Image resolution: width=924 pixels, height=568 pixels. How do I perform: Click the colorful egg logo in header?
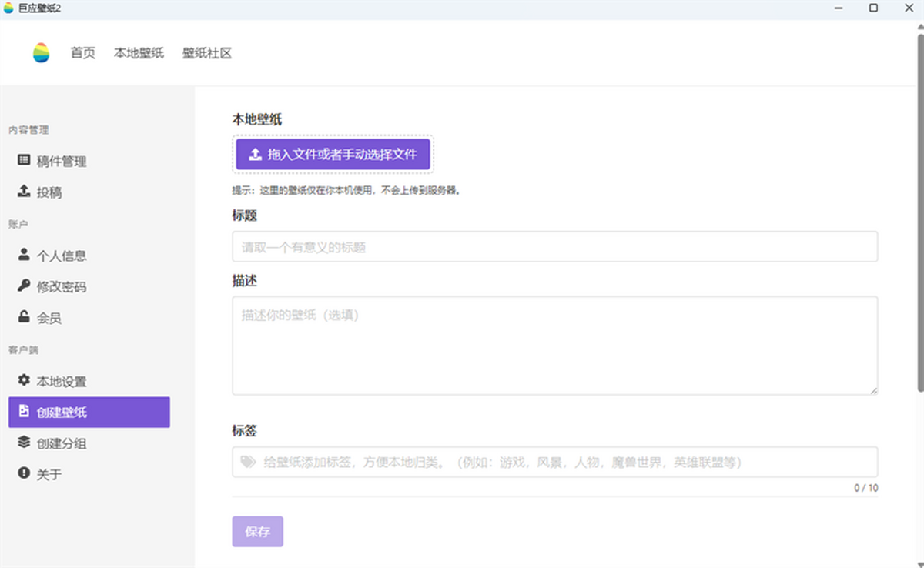[x=41, y=53]
